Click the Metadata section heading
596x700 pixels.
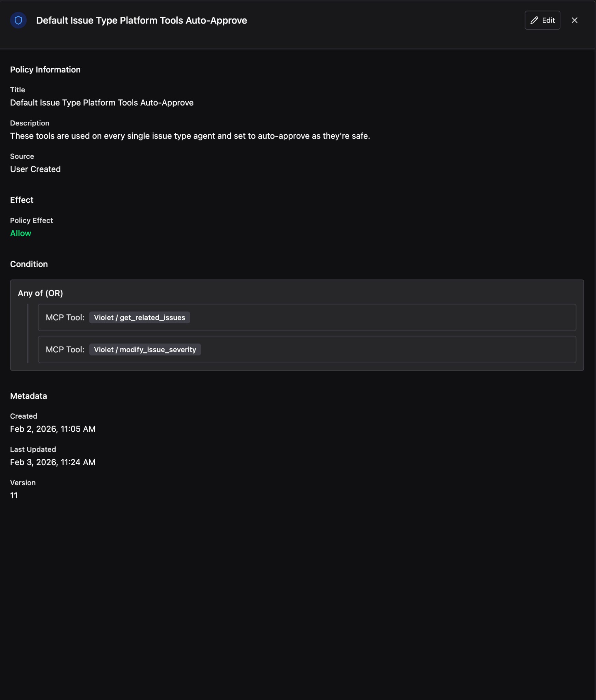[29, 396]
